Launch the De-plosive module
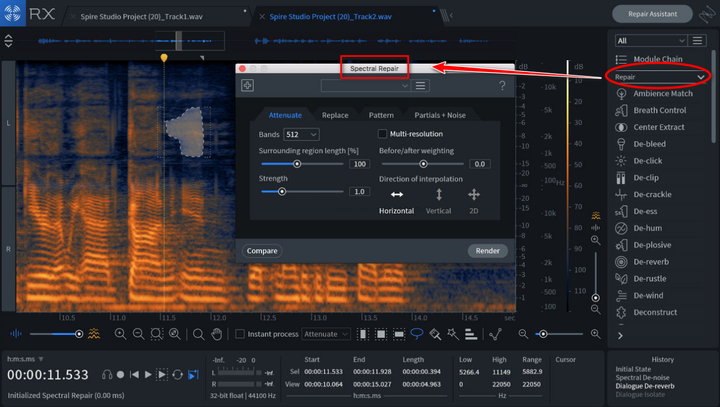 652,245
